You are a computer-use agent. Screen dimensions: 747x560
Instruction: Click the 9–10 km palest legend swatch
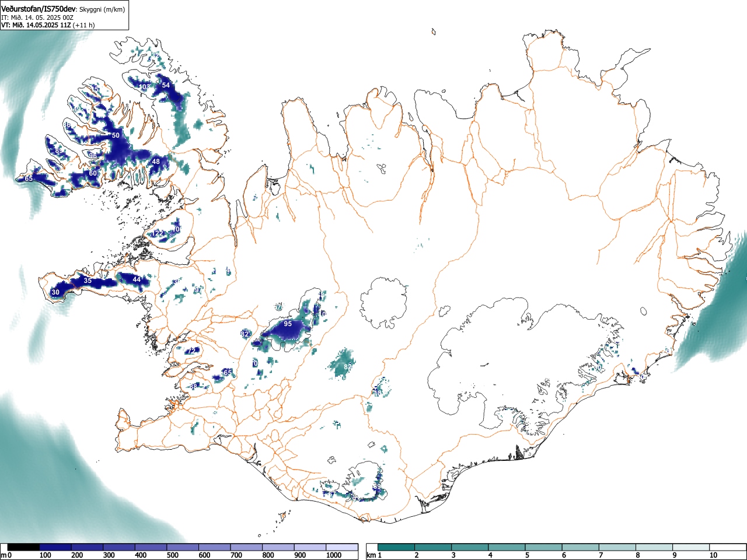point(692,547)
